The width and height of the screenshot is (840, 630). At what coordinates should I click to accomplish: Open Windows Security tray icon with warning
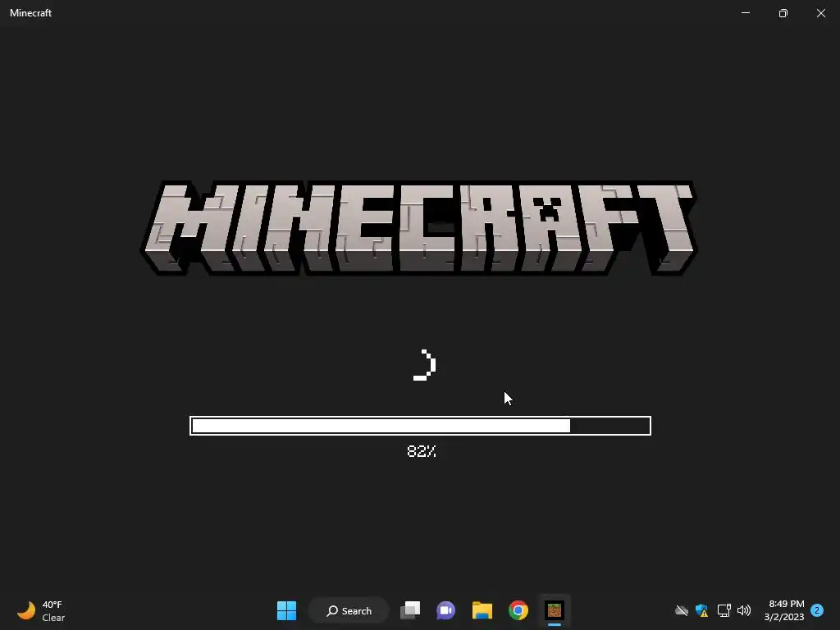click(702, 610)
